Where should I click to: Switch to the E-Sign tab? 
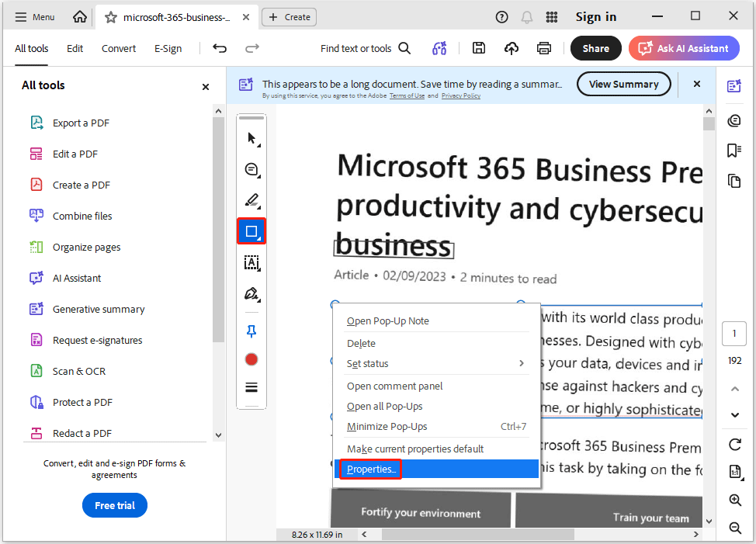coord(168,49)
